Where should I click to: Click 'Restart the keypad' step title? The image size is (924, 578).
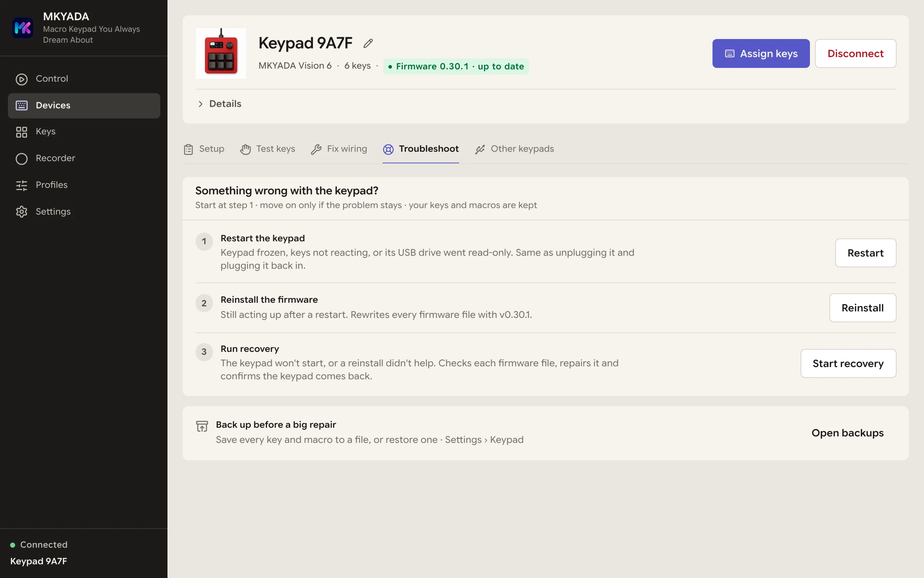pyautogui.click(x=263, y=238)
